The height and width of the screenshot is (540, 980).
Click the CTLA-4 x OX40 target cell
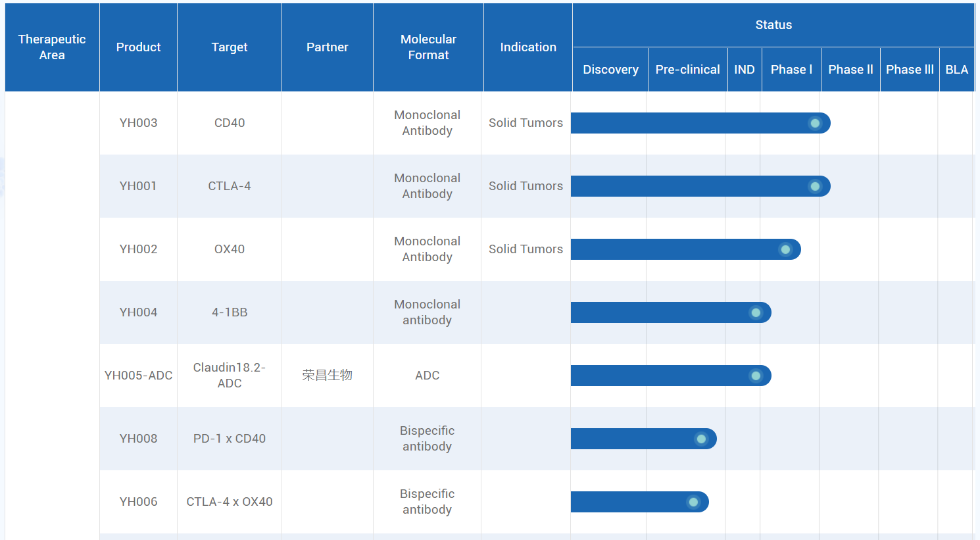(230, 502)
